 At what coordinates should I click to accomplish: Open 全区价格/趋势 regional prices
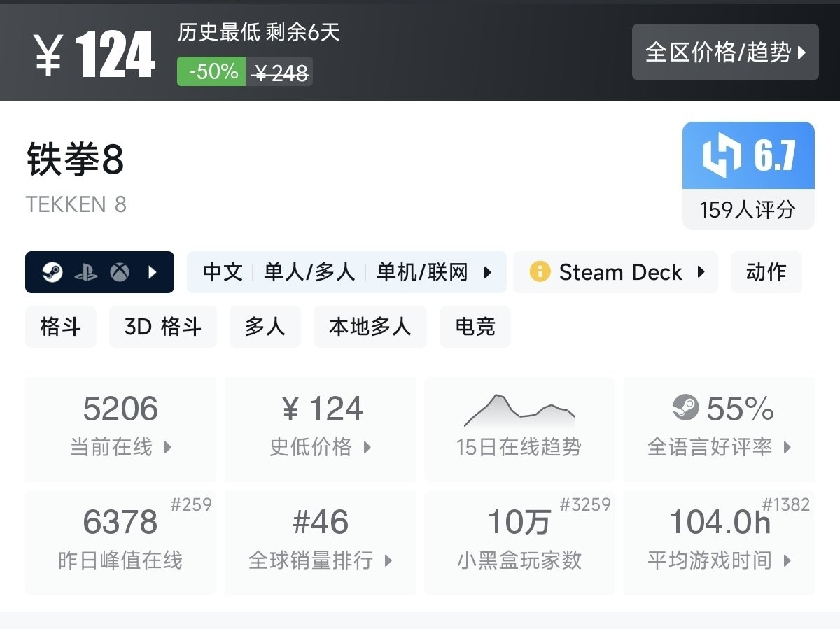tap(725, 52)
